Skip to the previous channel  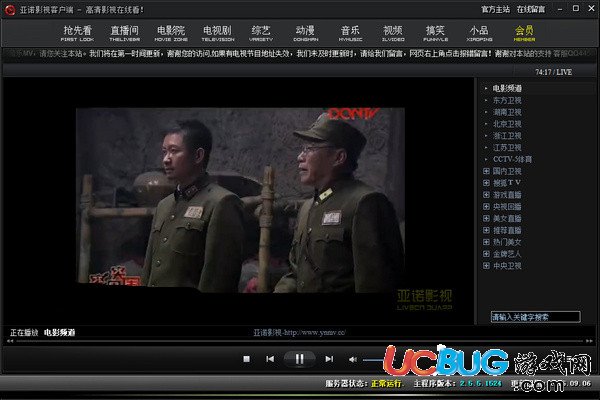pyautogui.click(x=270, y=359)
